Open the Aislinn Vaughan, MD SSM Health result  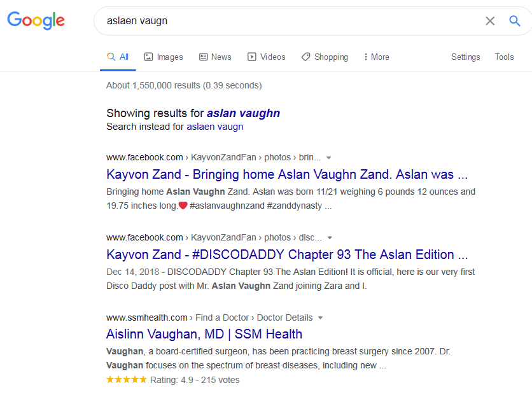click(x=204, y=334)
